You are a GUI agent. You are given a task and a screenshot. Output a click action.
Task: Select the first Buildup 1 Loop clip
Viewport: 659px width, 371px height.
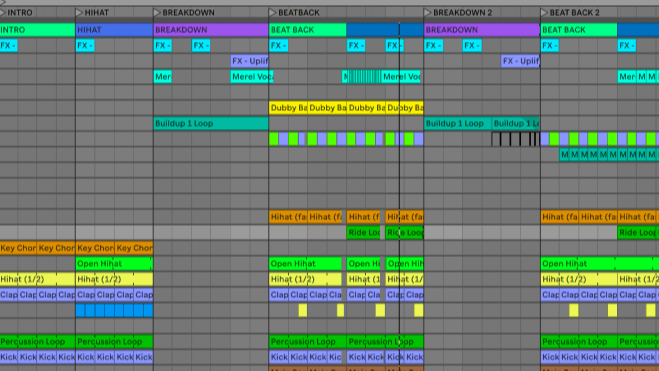pyautogui.click(x=211, y=124)
